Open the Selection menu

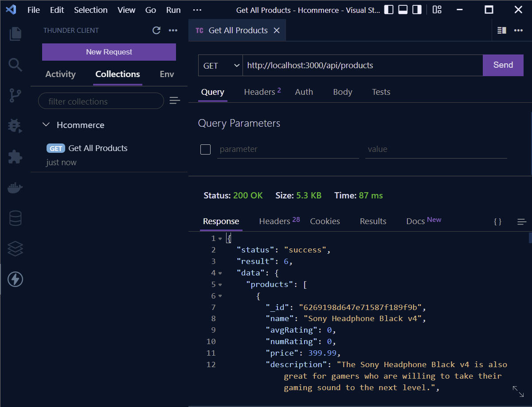pyautogui.click(x=90, y=10)
